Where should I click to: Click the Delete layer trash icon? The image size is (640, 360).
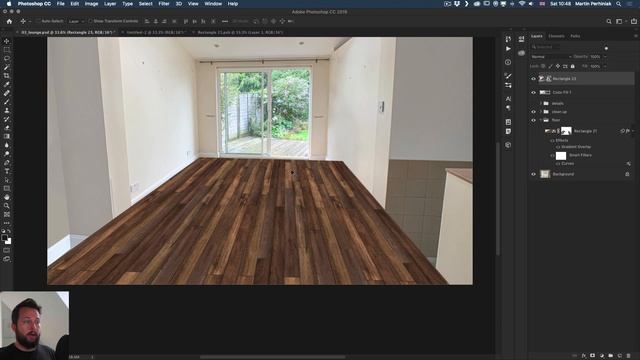coord(628,356)
